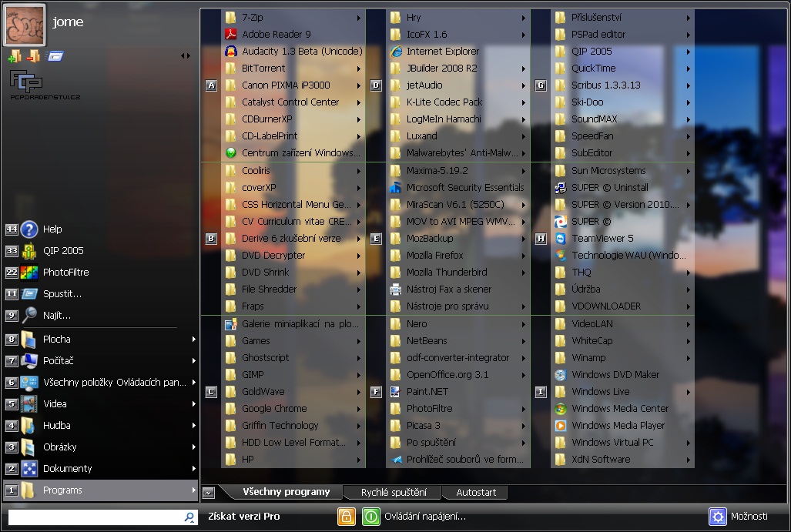Launch pinned QIP 2005 shortcut numbered 33

[x=100, y=251]
